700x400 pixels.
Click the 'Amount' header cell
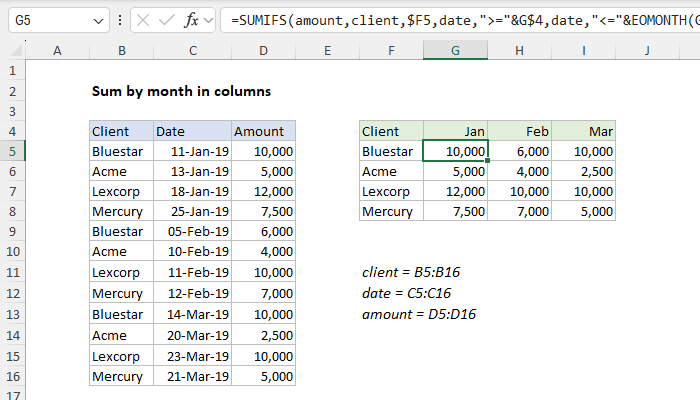(263, 131)
